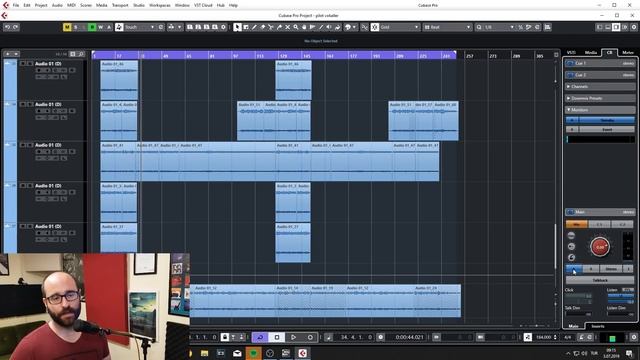The height and width of the screenshot is (360, 640).
Task: Toggle the tempo track activation icon
Action: tap(528, 337)
